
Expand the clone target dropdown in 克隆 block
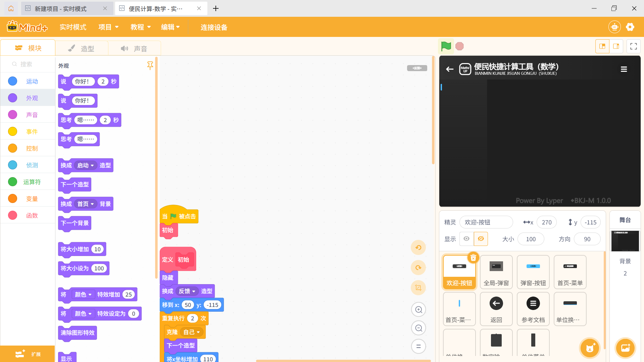[198, 332]
